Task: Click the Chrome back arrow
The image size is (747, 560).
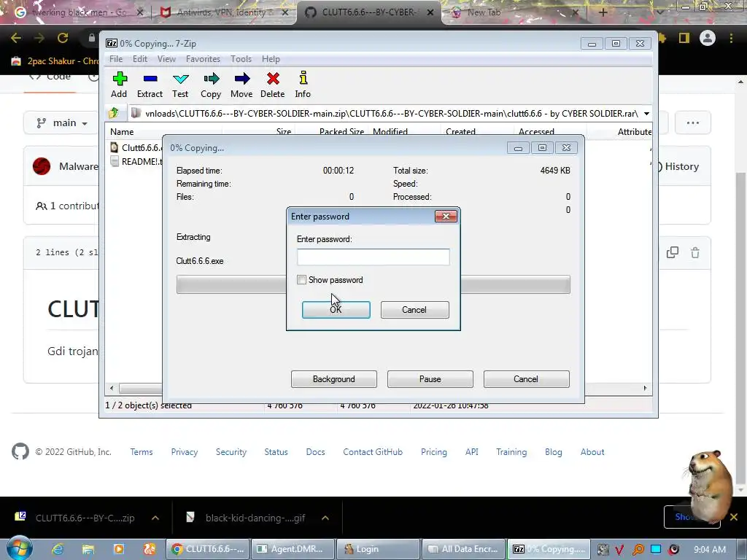Action: click(16, 38)
